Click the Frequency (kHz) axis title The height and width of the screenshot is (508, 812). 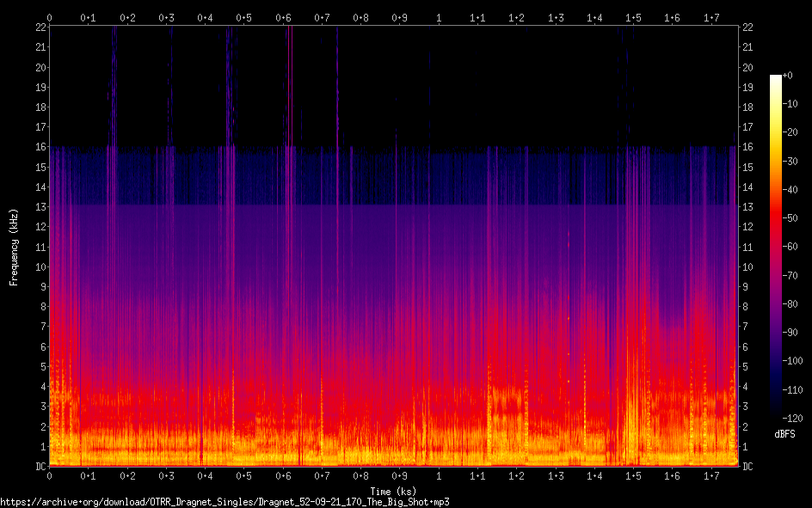pos(14,247)
